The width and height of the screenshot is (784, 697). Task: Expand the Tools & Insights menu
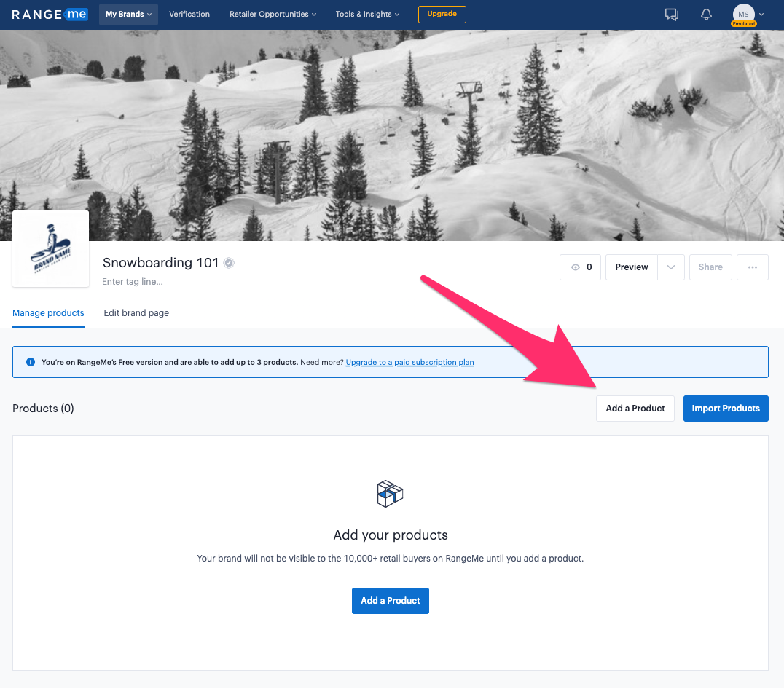click(366, 14)
